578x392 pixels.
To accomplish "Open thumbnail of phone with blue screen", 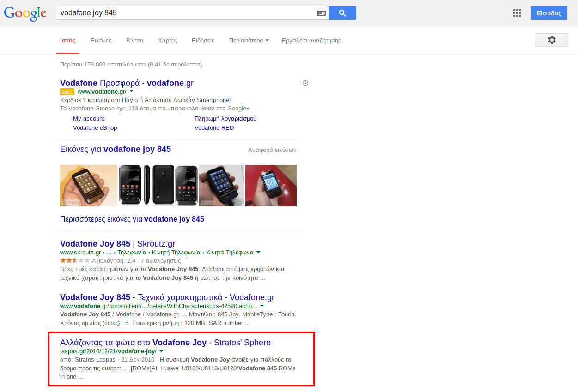I will click(222, 185).
